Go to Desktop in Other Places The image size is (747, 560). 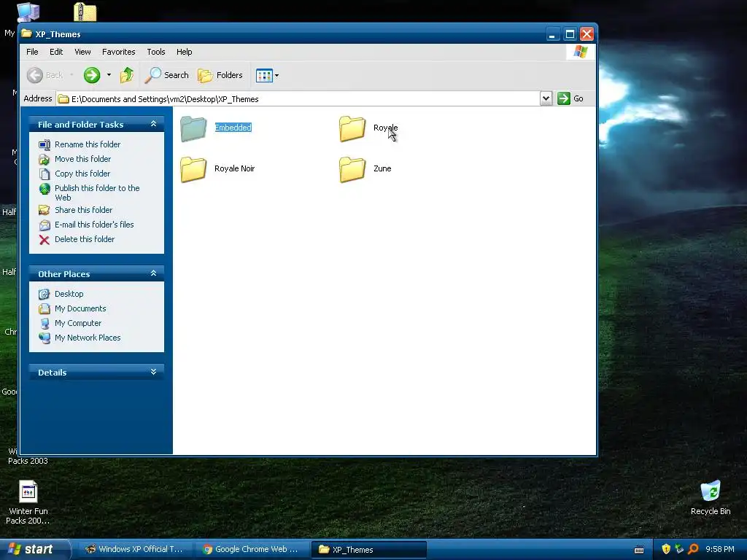pos(69,294)
